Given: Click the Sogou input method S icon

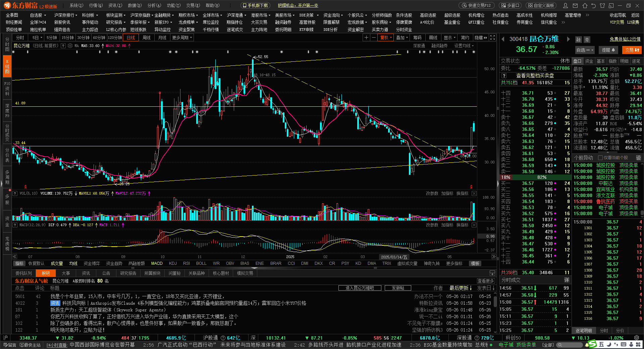Looking at the screenshot, I should point(593,344).
